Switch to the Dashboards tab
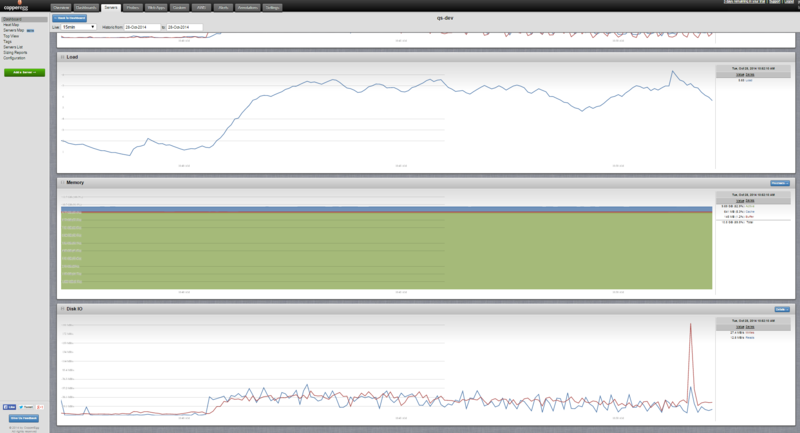This screenshot has width=800, height=433. pos(86,8)
